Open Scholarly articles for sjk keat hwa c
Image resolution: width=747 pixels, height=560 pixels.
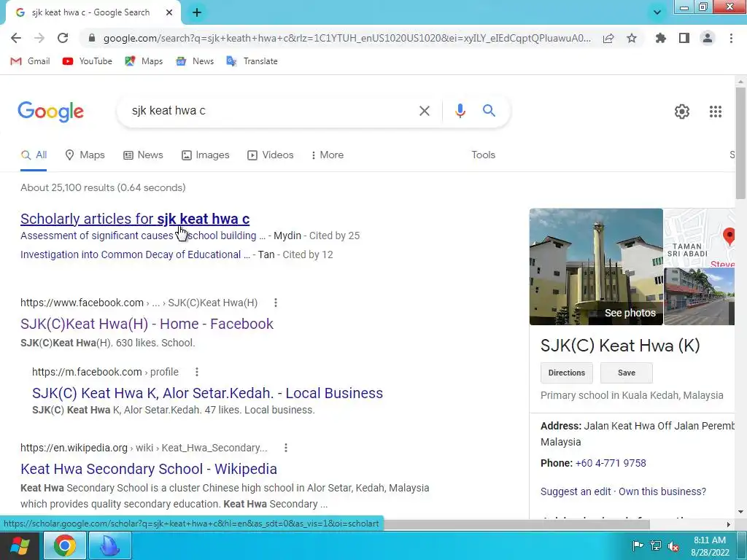click(x=135, y=219)
